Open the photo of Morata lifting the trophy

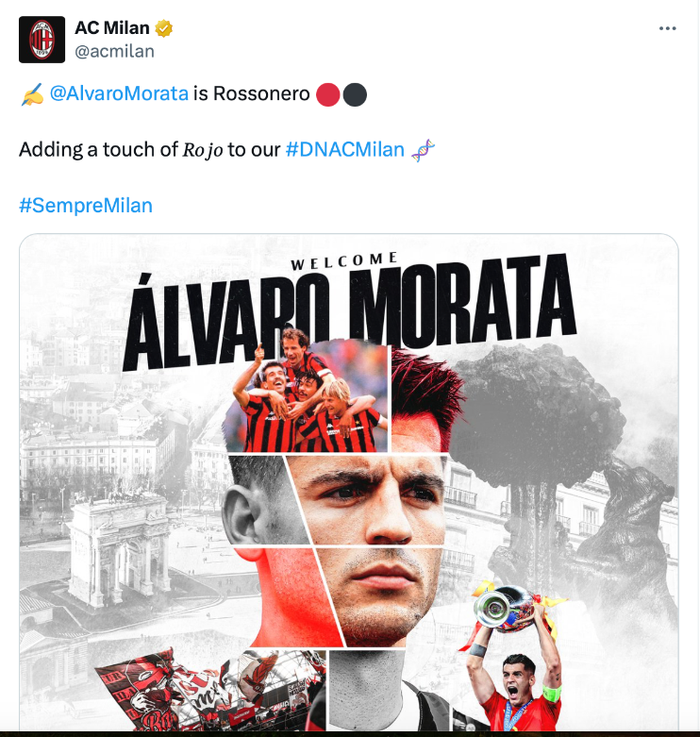[x=514, y=656]
